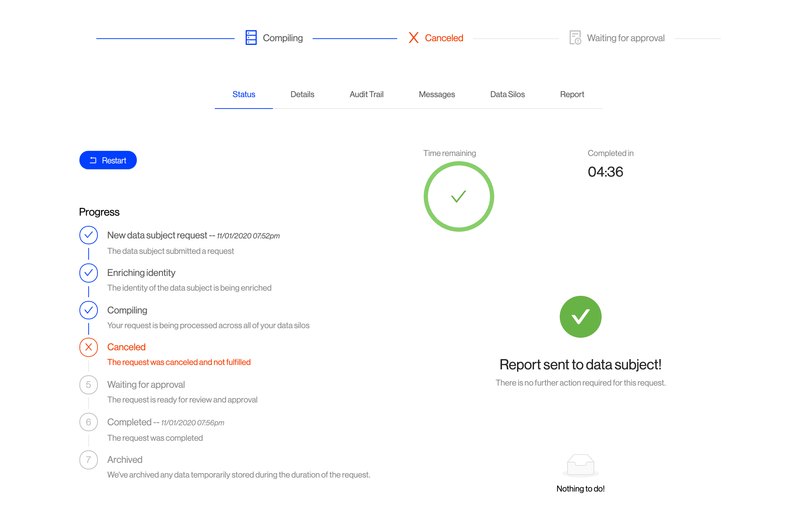812x532 pixels.
Task: Click the step 5 number circle
Action: (89, 385)
